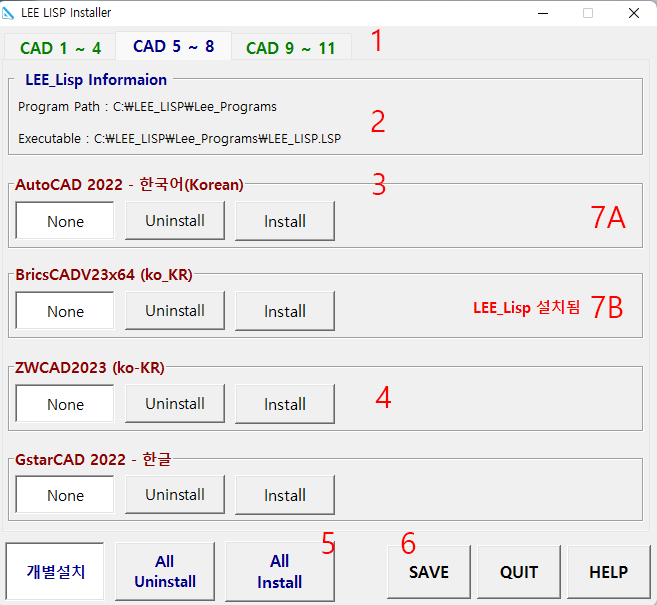Click the 'ZWCAD2023 (ko-KR)' group title
This screenshot has width=657, height=605.
click(90, 368)
